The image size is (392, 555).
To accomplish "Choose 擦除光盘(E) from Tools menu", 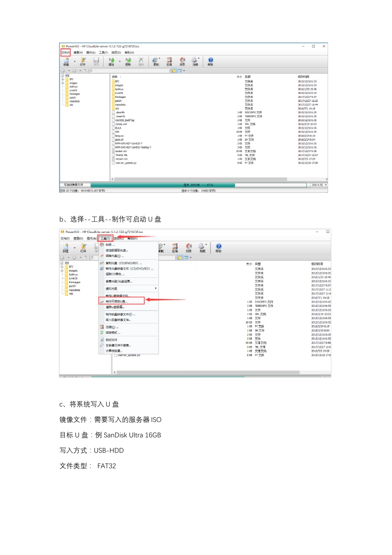I will (129, 256).
